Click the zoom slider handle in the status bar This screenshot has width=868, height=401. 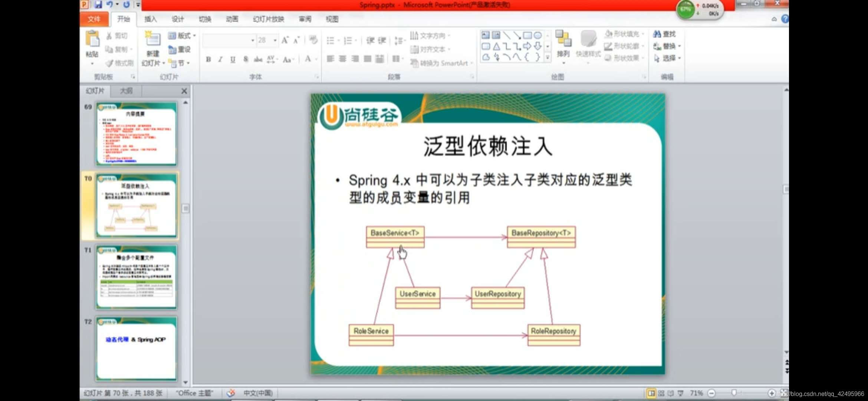[734, 393]
